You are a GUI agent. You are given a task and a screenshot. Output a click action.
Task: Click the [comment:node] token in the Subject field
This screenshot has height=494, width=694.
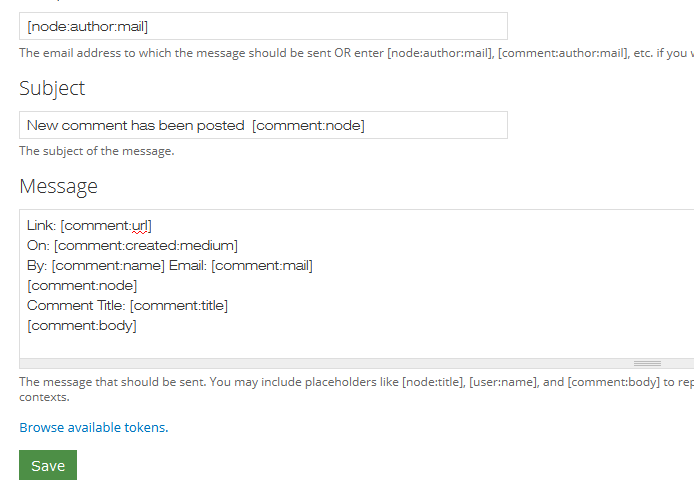click(308, 126)
